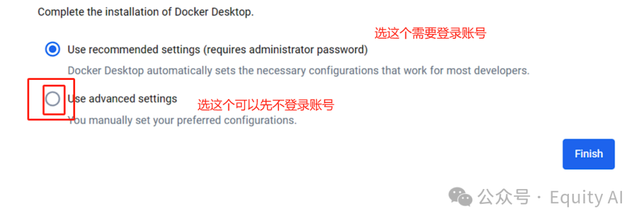
Task: Click the red note '选这个可以先不登录账号'
Action: coord(266,106)
